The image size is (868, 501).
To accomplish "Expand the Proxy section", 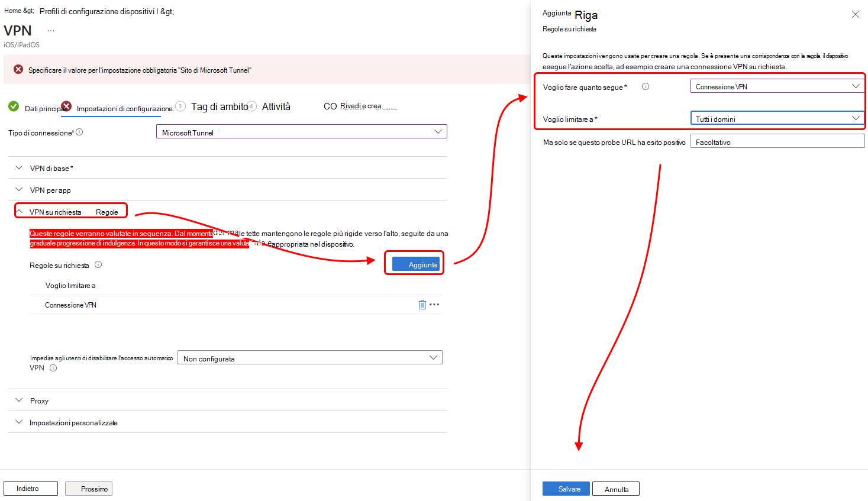I will pos(228,400).
